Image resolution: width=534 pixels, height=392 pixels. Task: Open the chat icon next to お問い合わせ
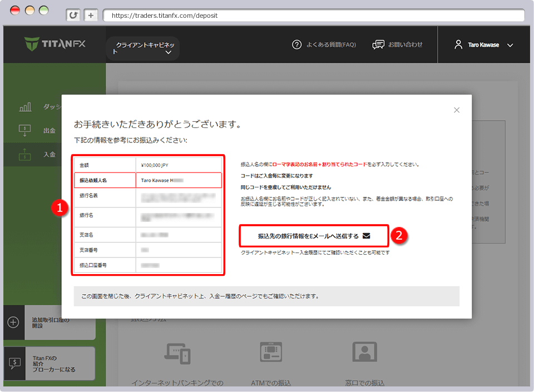coord(379,45)
